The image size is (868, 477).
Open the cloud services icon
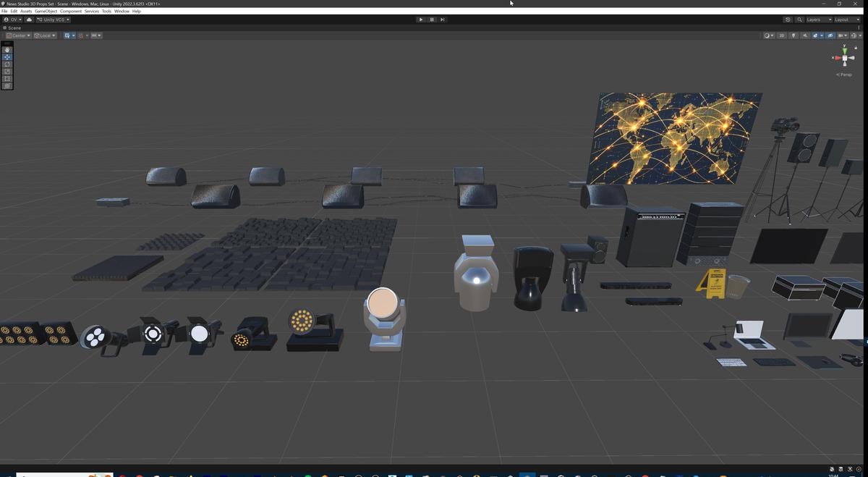click(x=29, y=20)
